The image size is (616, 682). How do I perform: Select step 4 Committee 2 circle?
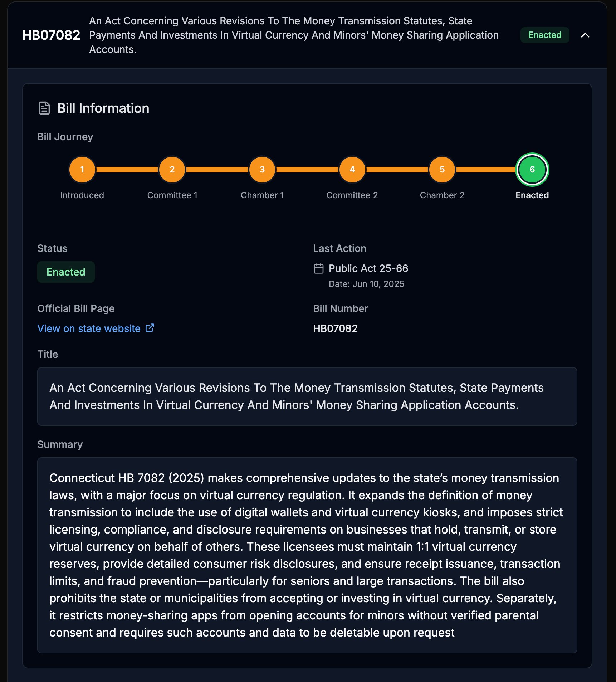(x=352, y=170)
